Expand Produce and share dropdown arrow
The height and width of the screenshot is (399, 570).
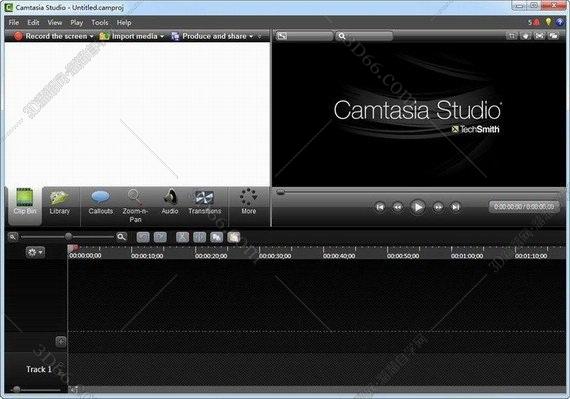[251, 36]
